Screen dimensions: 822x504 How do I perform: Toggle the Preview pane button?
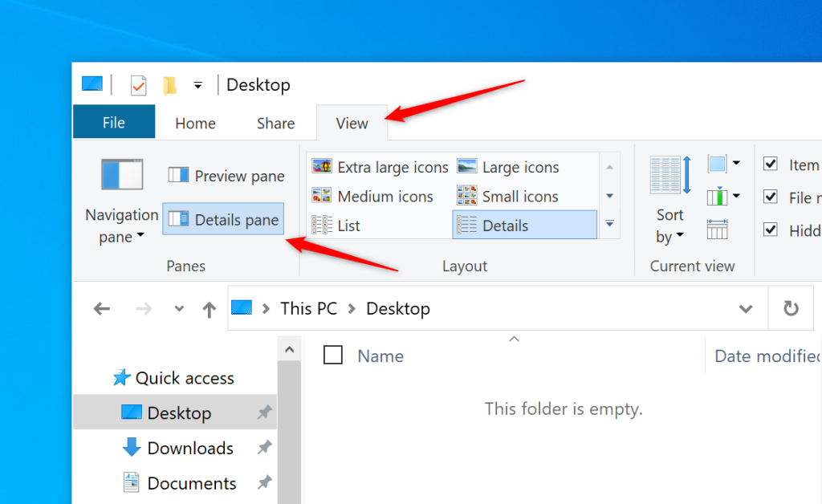coord(226,176)
